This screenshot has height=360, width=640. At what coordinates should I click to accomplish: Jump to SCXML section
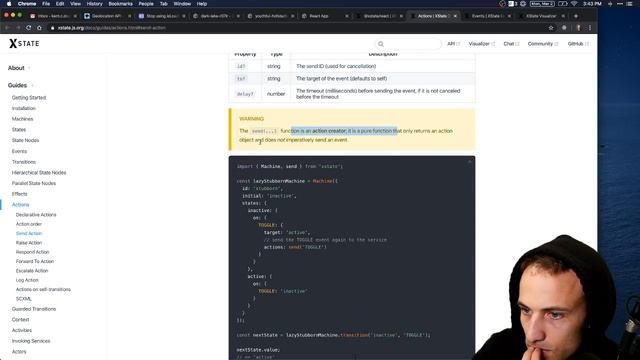pos(24,299)
